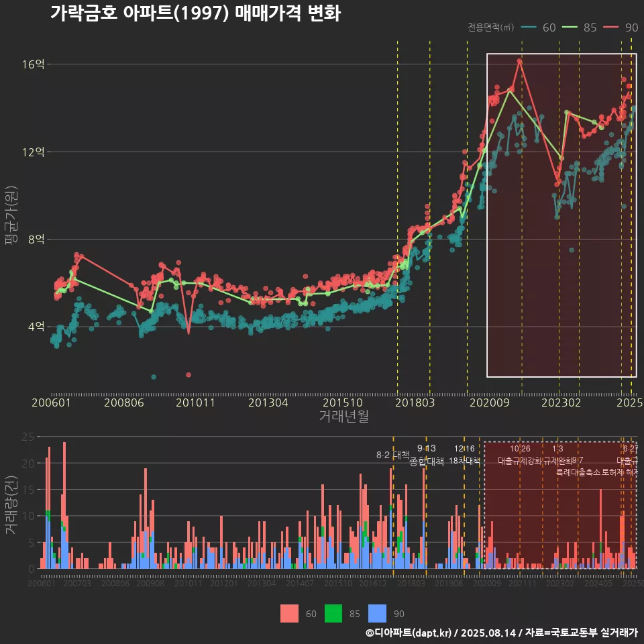Click the 10·26 대출규제강화 policy annotation

tap(520, 455)
